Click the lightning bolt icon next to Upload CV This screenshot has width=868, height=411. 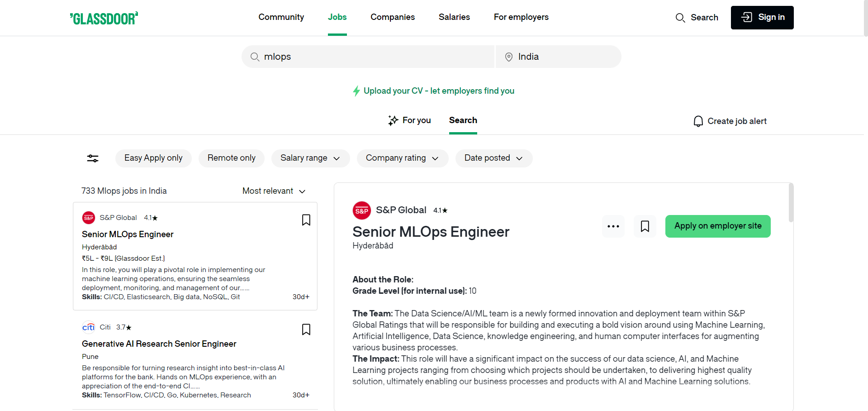click(356, 91)
